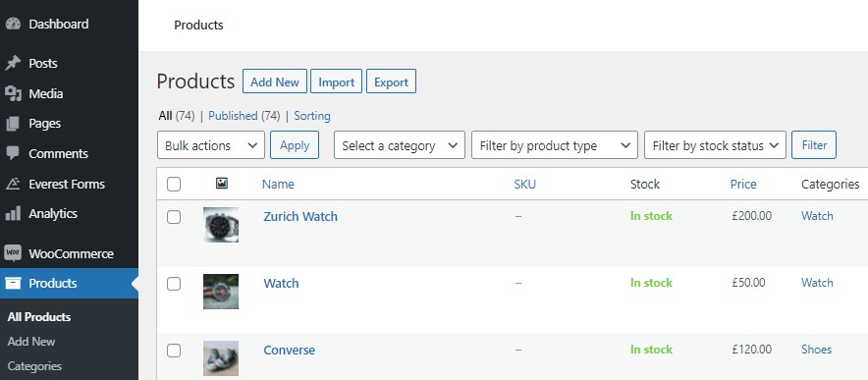Click In stock status for Converse
This screenshot has width=868, height=380.
pyautogui.click(x=652, y=350)
